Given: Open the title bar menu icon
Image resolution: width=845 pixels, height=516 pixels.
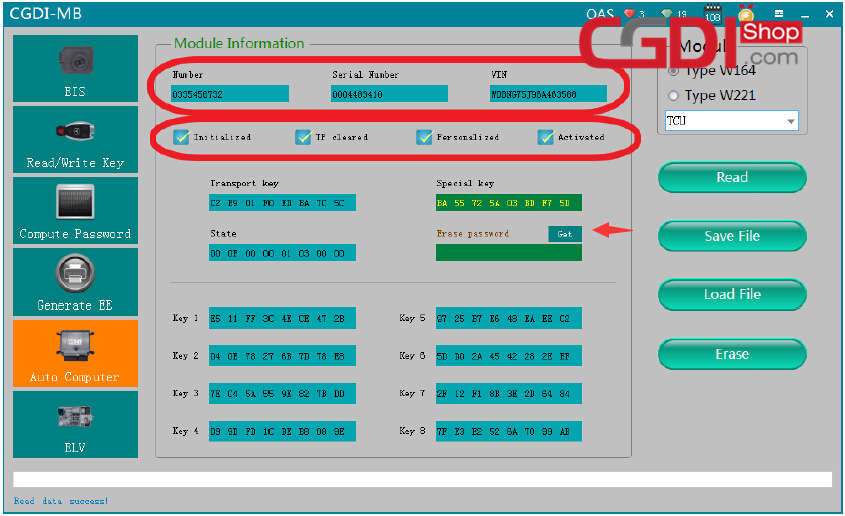Looking at the screenshot, I should click(x=778, y=13).
